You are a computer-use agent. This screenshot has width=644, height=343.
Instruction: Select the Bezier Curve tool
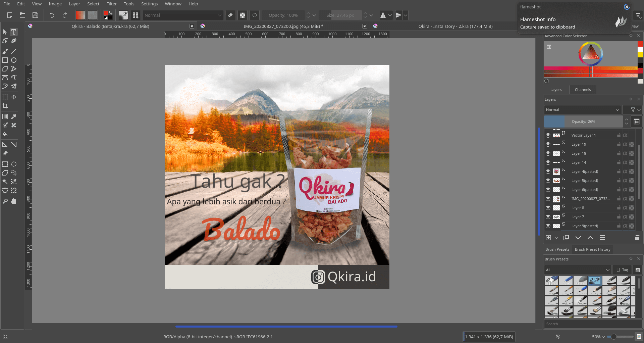[5, 78]
